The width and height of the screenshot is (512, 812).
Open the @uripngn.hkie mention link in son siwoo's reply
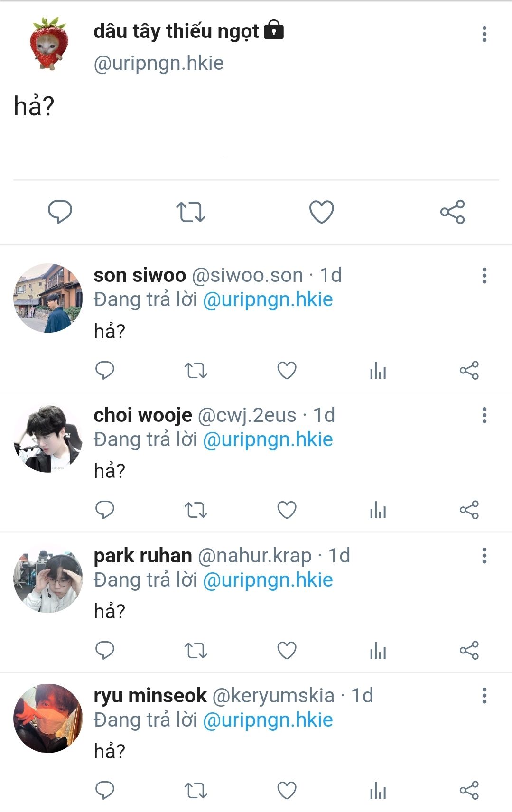[268, 300]
